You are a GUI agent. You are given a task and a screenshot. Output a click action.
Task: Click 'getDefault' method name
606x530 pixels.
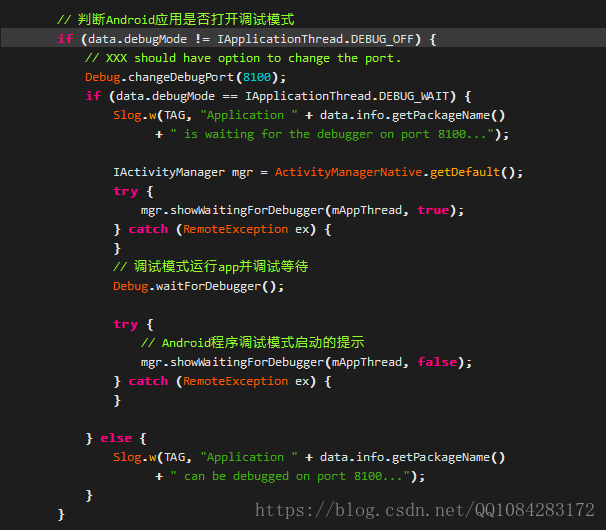465,172
